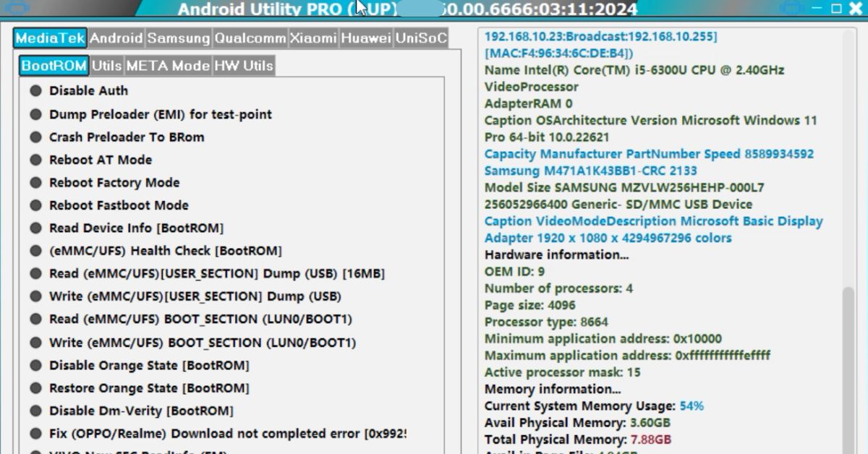Click the Hardware information... log line
Screen dimensions: 868x454
(557, 254)
